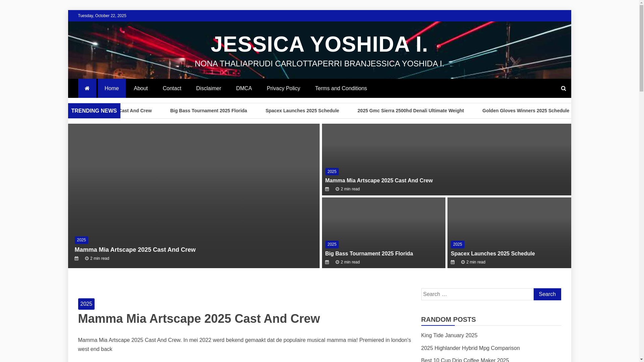Click 2025 tag on top-right Mamma Mia card
Viewport: 644px width, 362px height.
pos(332,172)
